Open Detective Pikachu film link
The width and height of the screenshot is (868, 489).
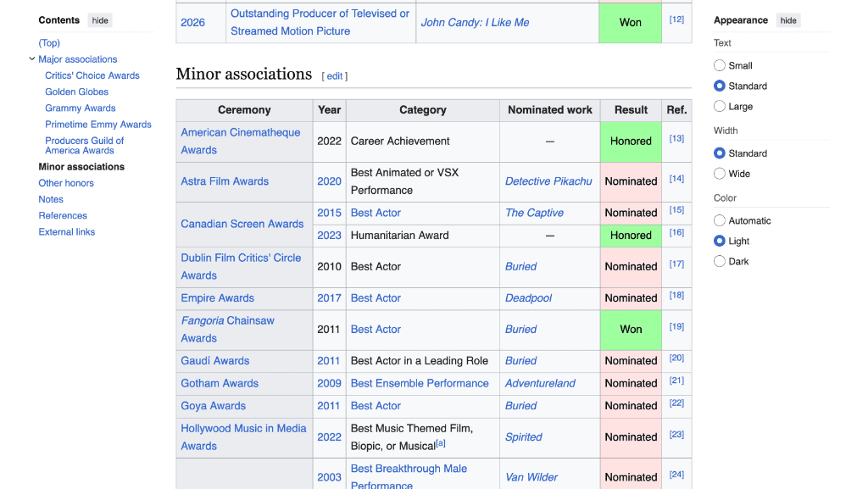click(x=548, y=181)
